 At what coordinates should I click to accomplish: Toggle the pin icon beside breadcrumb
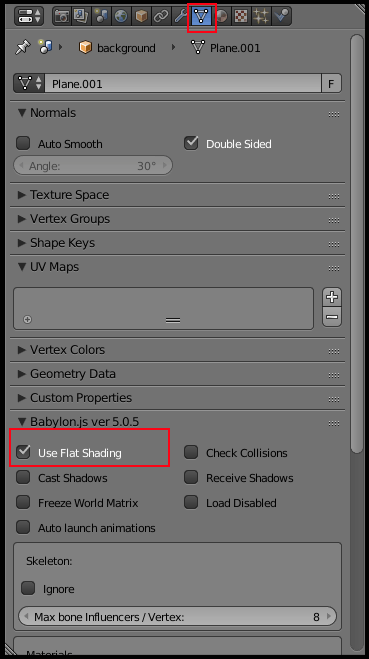tap(23, 47)
